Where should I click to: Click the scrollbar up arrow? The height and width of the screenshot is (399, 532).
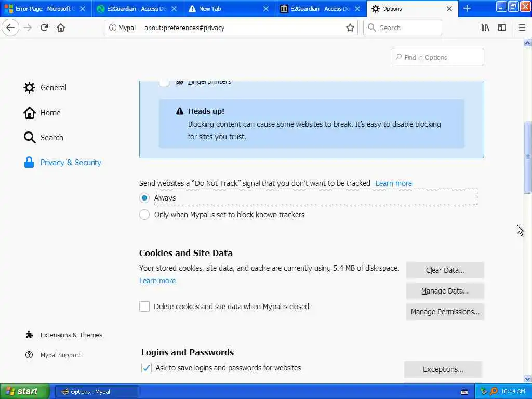[x=527, y=43]
